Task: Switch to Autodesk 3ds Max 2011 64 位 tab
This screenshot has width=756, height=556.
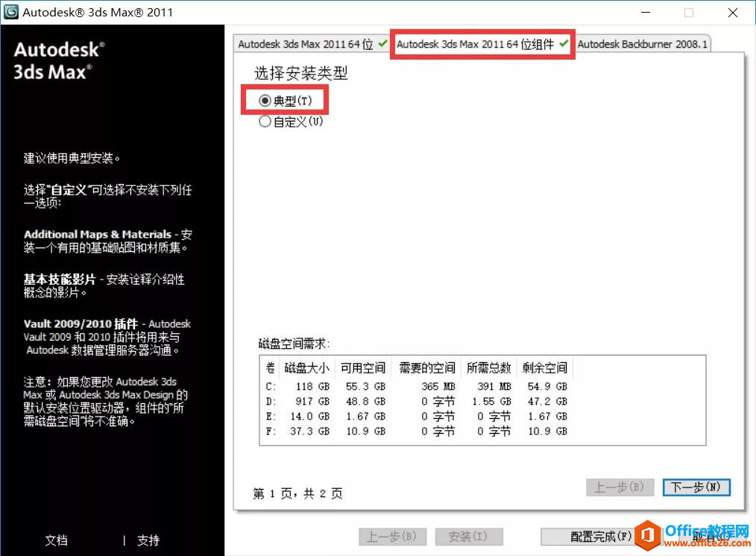Action: [312, 44]
